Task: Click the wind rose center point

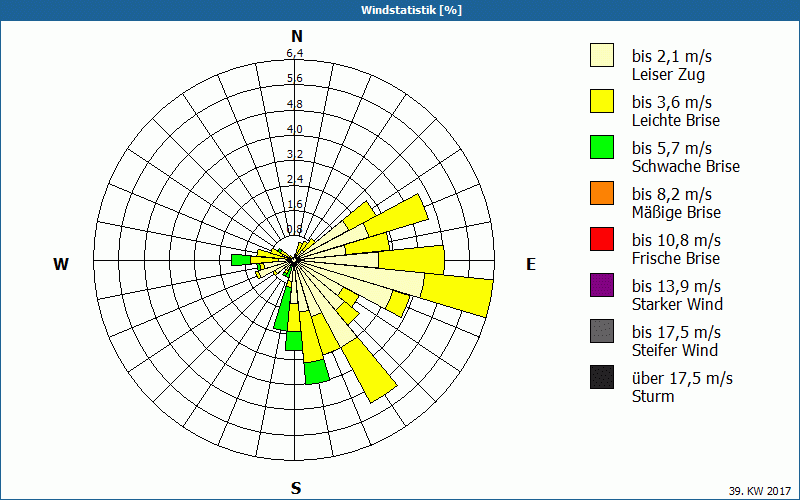Action: (294, 260)
